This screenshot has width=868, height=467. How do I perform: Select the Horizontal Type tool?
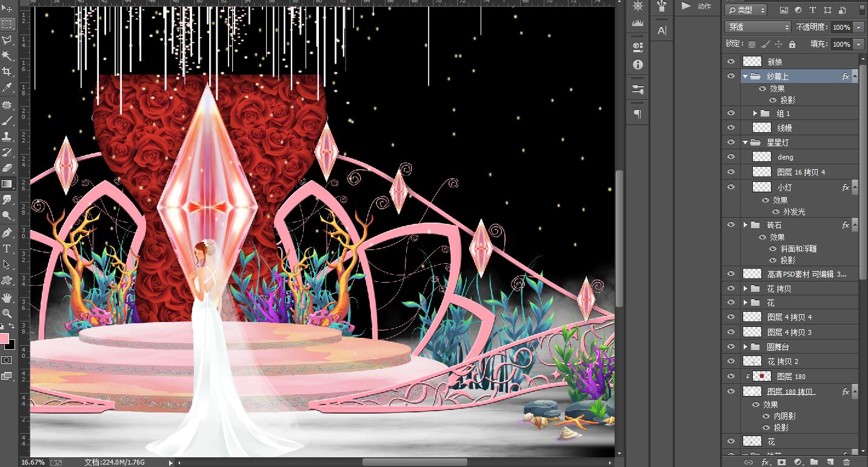point(7,249)
